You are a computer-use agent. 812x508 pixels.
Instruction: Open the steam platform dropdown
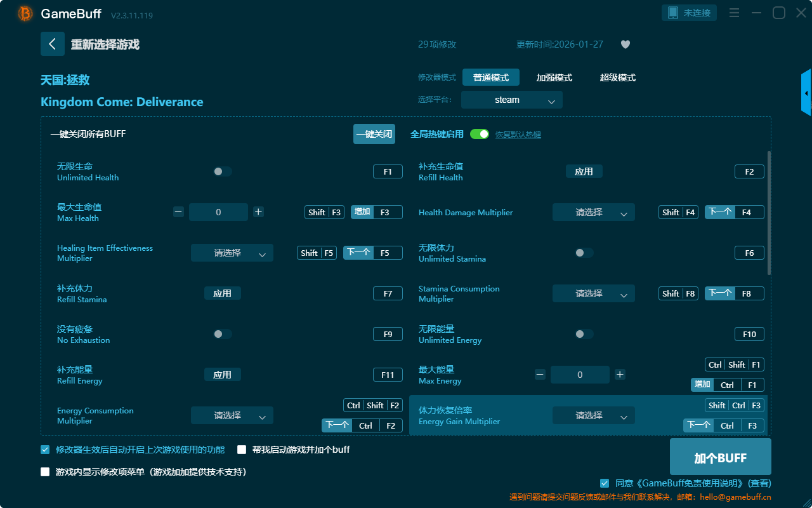click(x=511, y=100)
